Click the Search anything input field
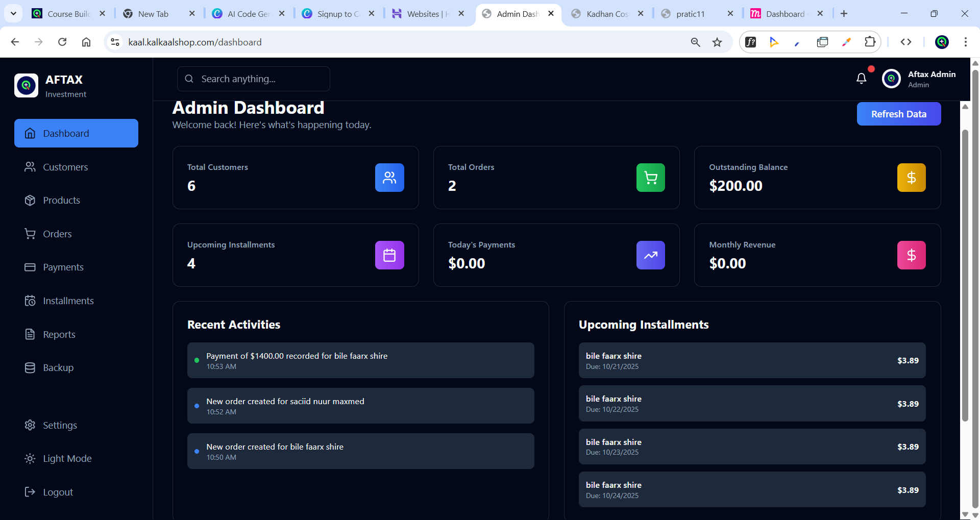This screenshot has width=980, height=520. click(x=253, y=79)
